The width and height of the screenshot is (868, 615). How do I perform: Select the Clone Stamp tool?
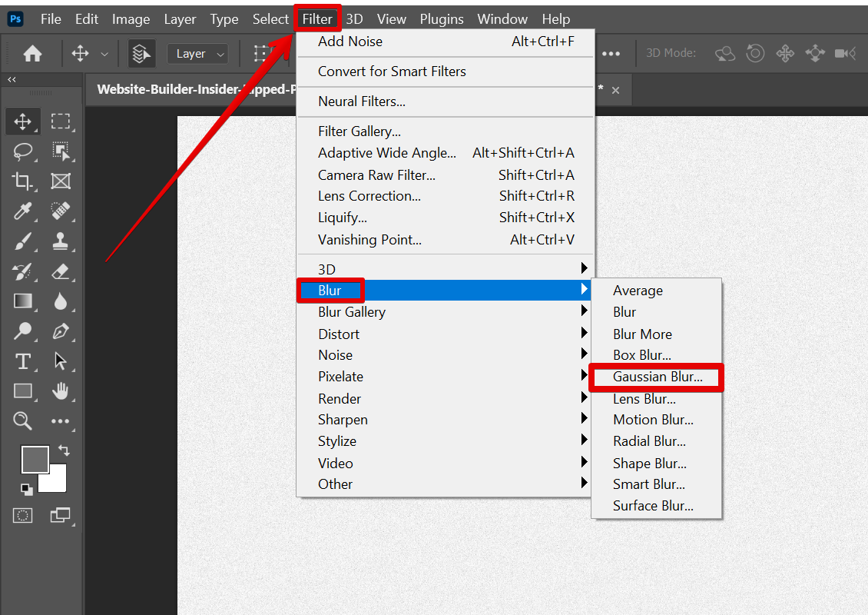61,241
